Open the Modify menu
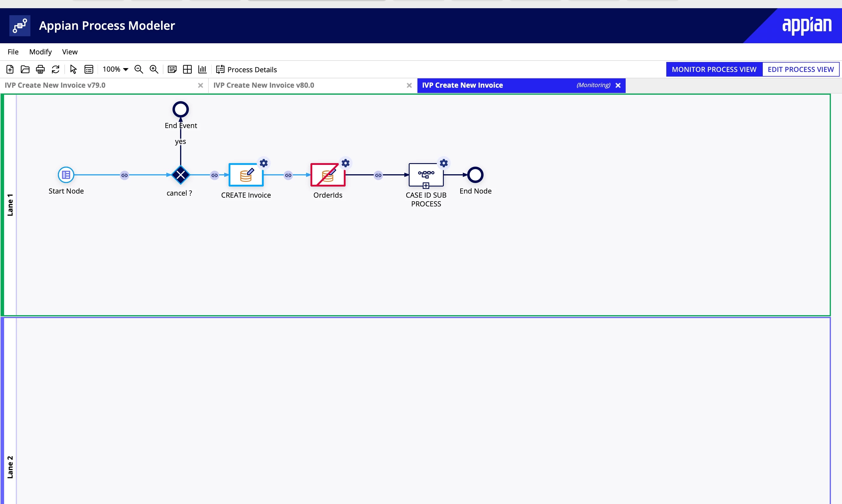The width and height of the screenshot is (842, 504). 40,52
